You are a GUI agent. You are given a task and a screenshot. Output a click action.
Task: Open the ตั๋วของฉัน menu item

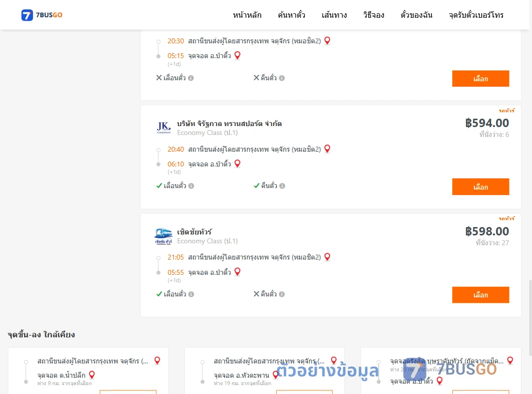416,15
